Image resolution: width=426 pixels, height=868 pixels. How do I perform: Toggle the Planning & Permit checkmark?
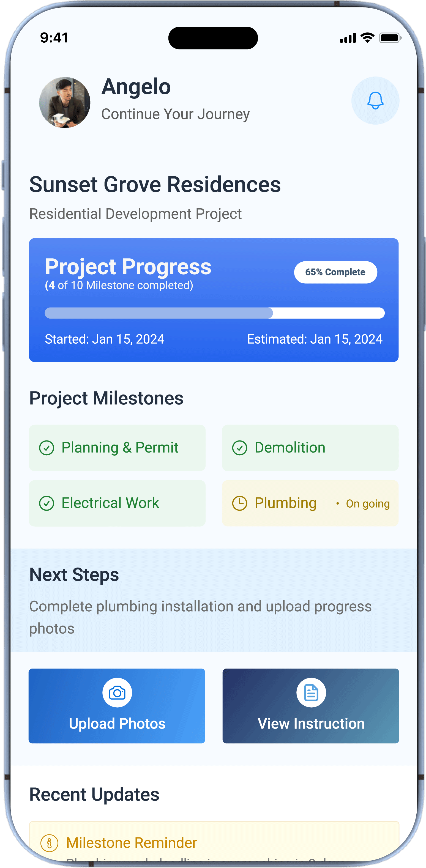(x=47, y=448)
